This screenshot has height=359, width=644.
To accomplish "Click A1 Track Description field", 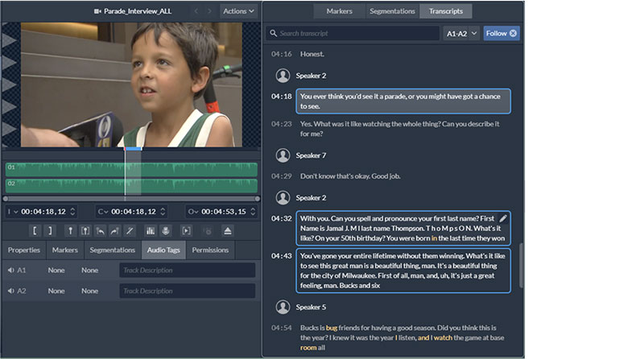I will click(x=188, y=270).
